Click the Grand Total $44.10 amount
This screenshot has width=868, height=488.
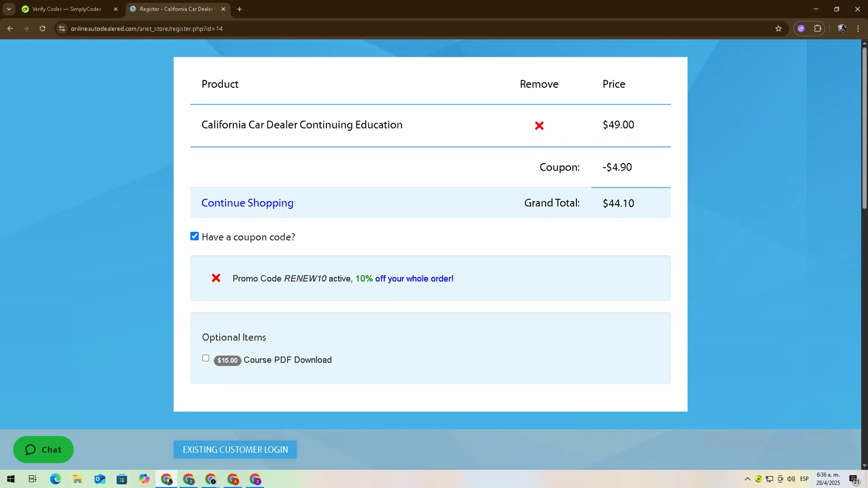pyautogui.click(x=618, y=204)
